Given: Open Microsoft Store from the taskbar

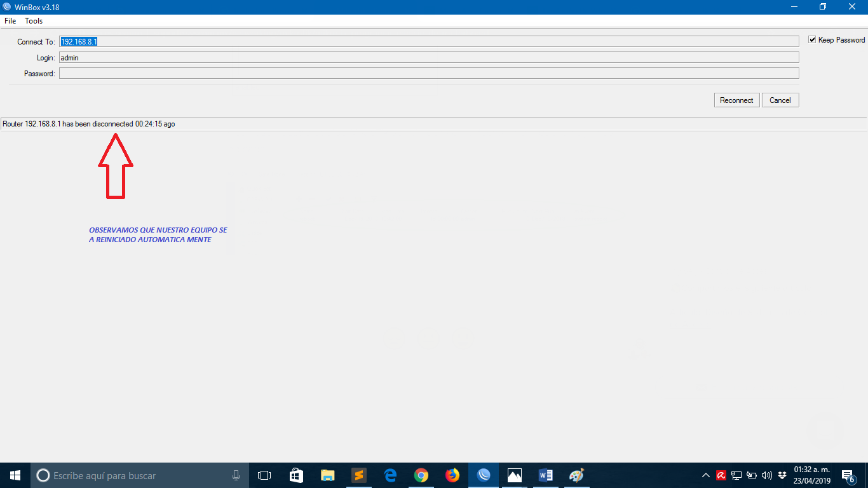Looking at the screenshot, I should click(297, 475).
